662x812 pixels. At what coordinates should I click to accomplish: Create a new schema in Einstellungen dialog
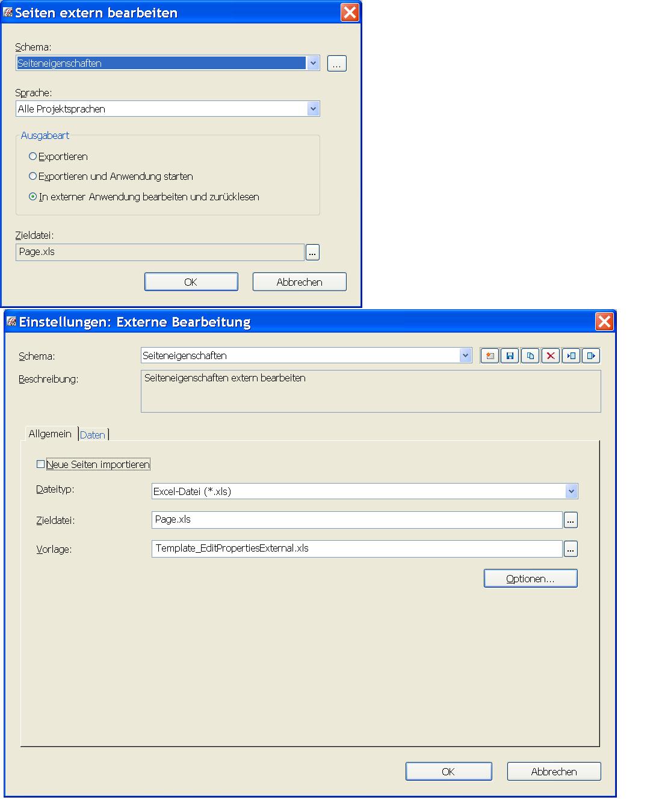(490, 355)
